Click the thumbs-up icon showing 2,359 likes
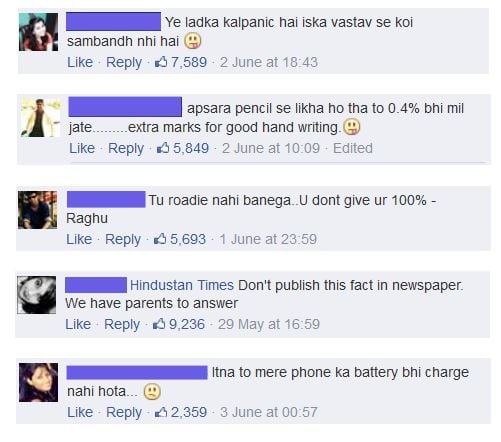 coord(161,412)
